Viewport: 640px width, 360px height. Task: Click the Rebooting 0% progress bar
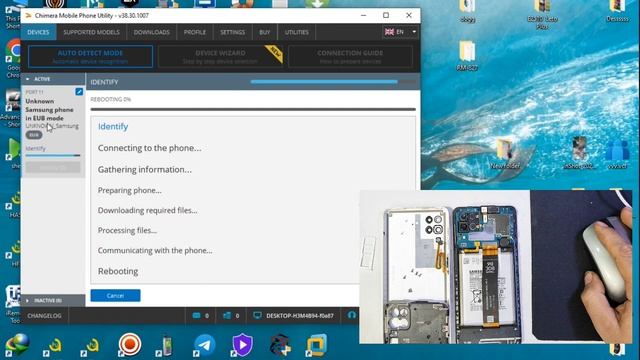click(x=253, y=109)
